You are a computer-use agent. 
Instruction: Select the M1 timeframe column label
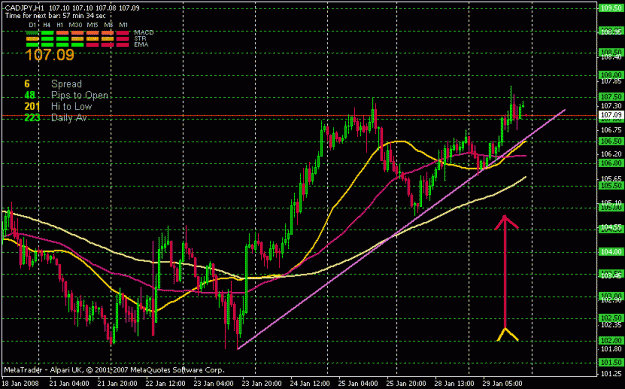[x=123, y=25]
